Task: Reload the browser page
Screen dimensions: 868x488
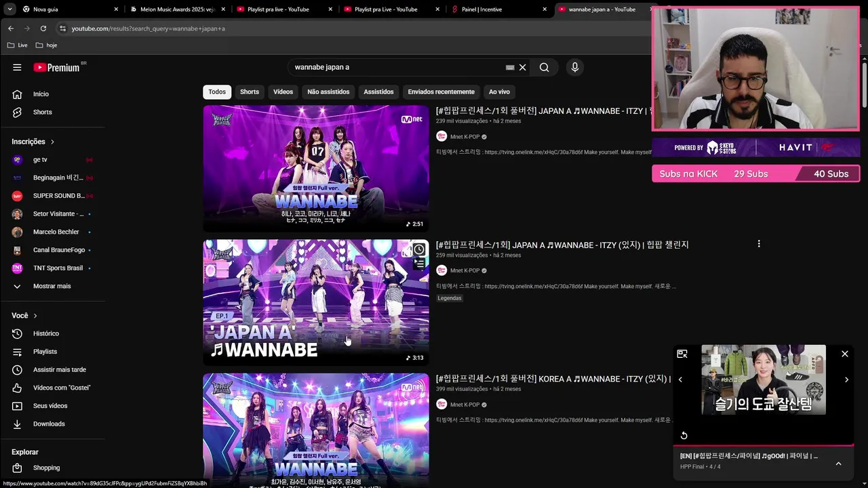Action: (43, 28)
